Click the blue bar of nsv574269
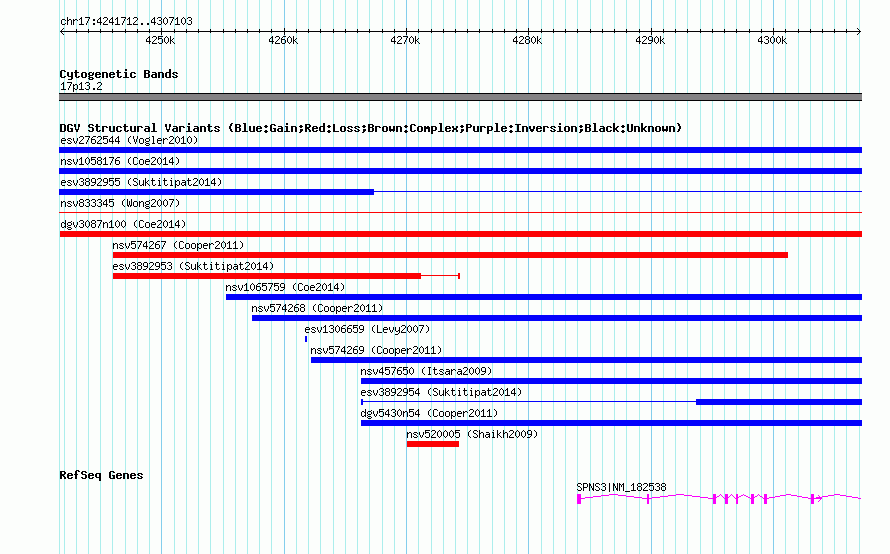The width and height of the screenshot is (890, 554). tap(586, 360)
